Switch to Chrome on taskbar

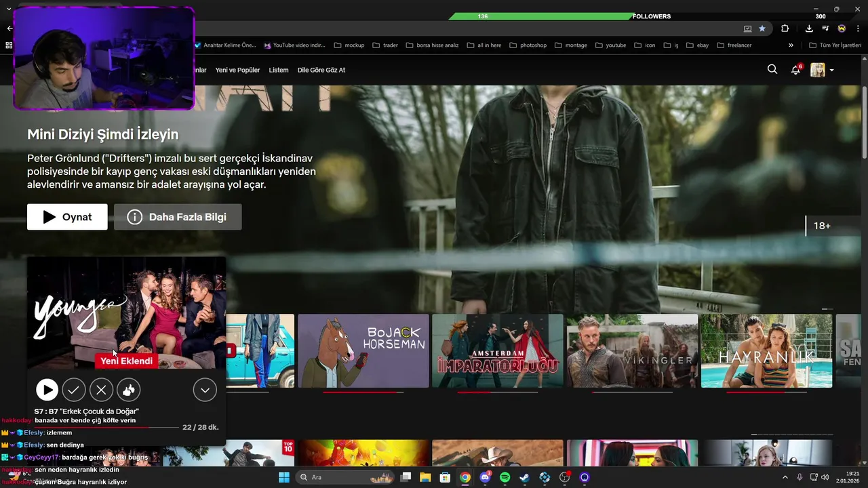tap(465, 477)
